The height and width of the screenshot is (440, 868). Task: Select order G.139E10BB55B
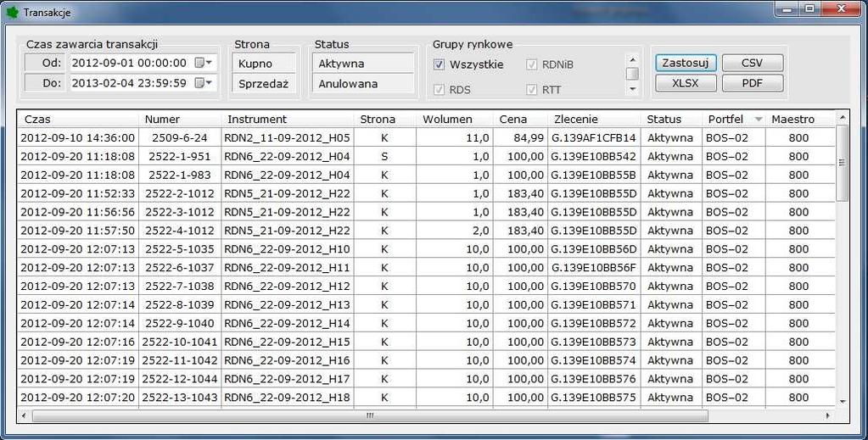click(x=594, y=175)
